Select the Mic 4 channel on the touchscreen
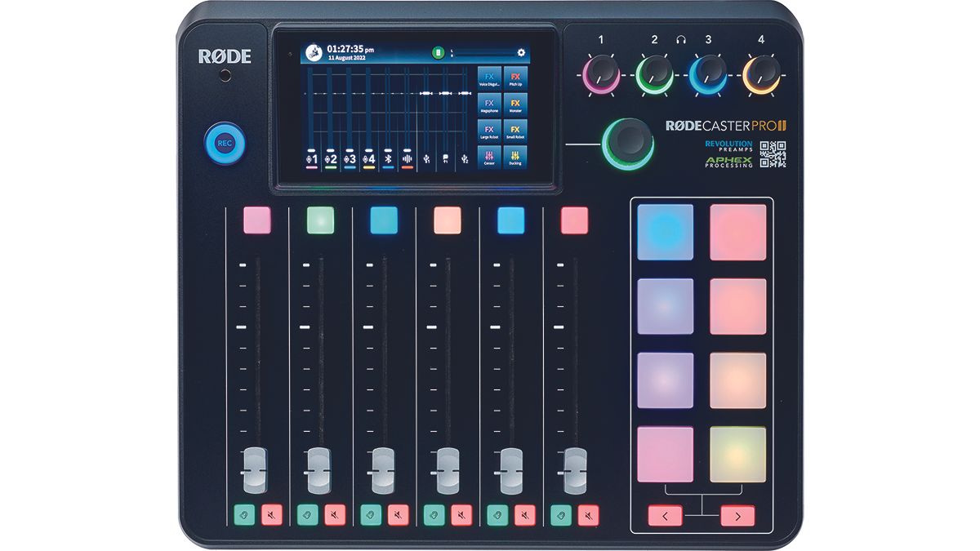Image resolution: width=980 pixels, height=551 pixels. (x=368, y=158)
